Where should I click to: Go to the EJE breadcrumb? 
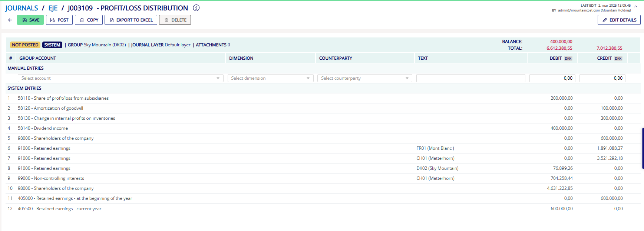pos(53,8)
